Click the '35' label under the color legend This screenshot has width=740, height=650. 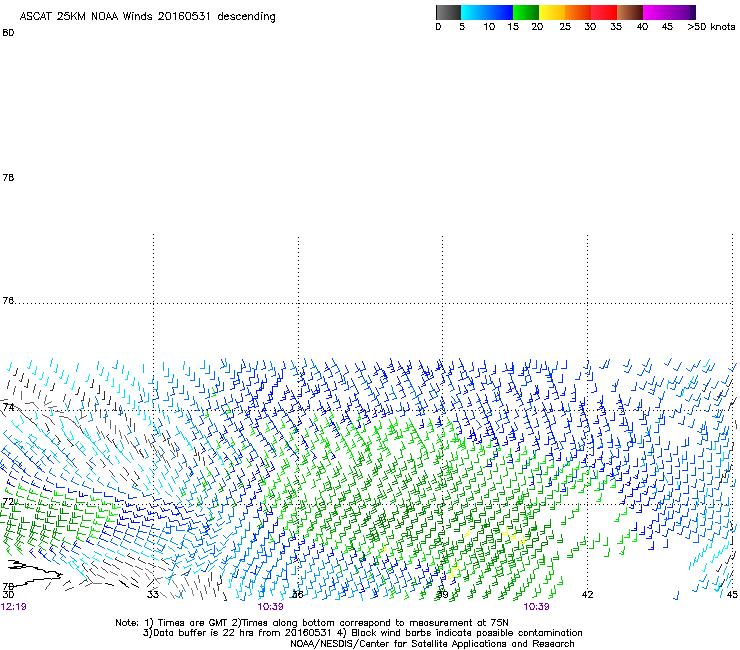(x=616, y=27)
